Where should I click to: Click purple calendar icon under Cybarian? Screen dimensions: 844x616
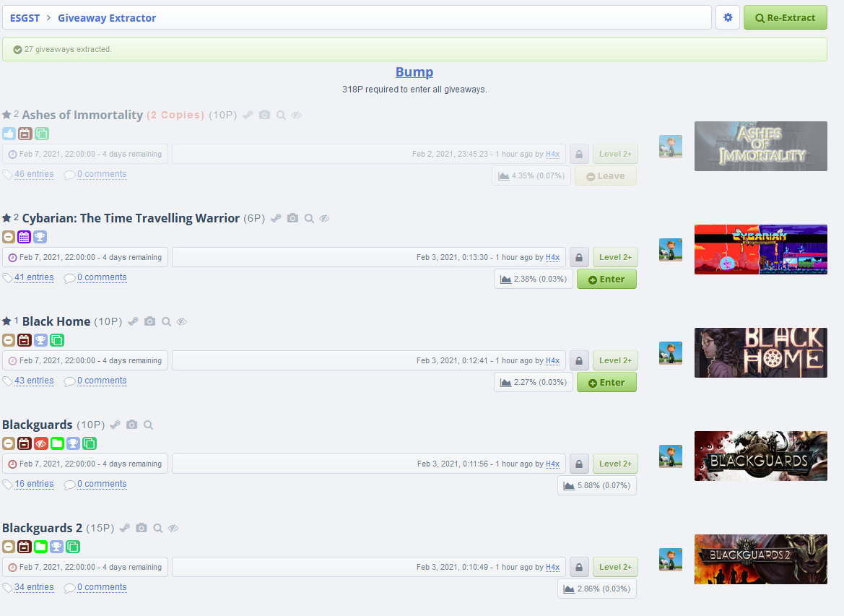25,237
